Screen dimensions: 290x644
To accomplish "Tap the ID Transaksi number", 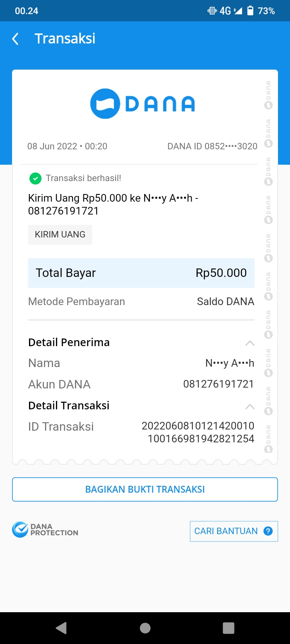I will click(x=198, y=432).
